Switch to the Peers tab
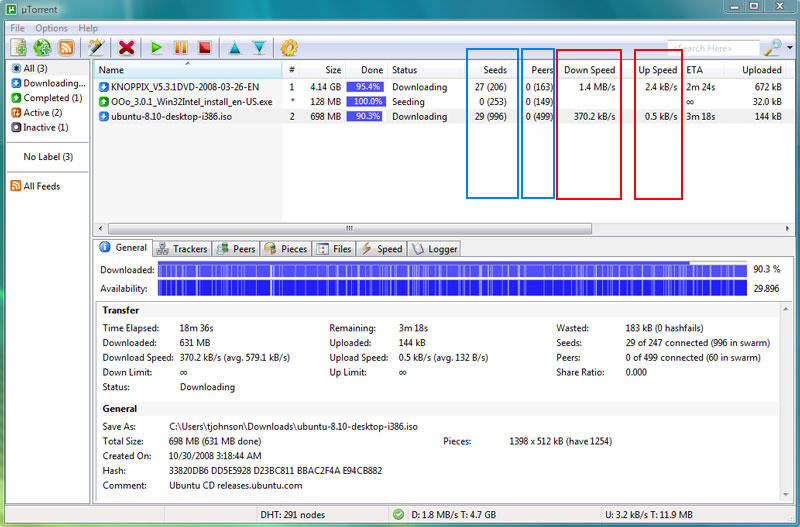 pos(236,249)
